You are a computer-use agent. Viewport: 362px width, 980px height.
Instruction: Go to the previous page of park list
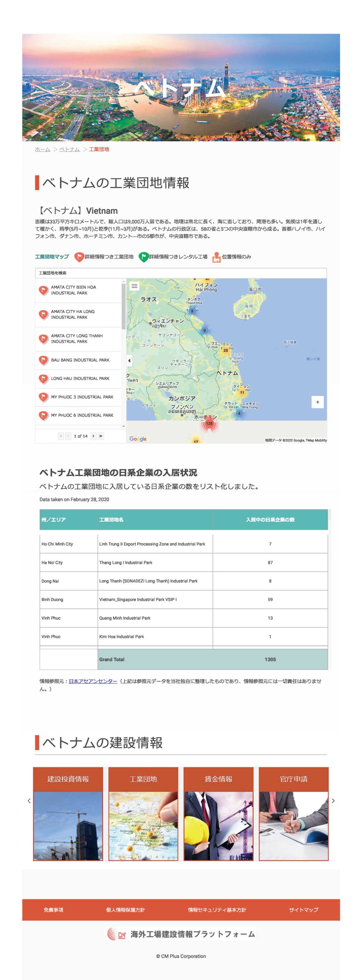68,436
